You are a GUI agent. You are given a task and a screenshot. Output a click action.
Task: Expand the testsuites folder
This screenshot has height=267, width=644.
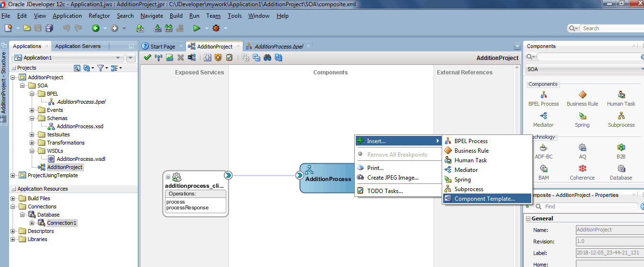[32, 134]
